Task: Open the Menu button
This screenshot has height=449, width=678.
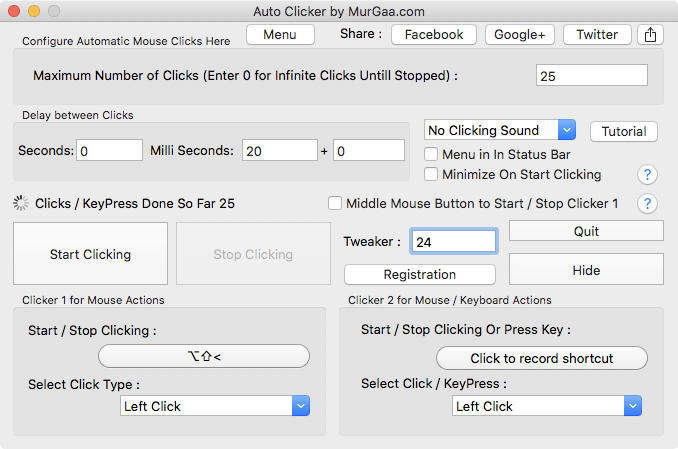Action: click(x=280, y=34)
